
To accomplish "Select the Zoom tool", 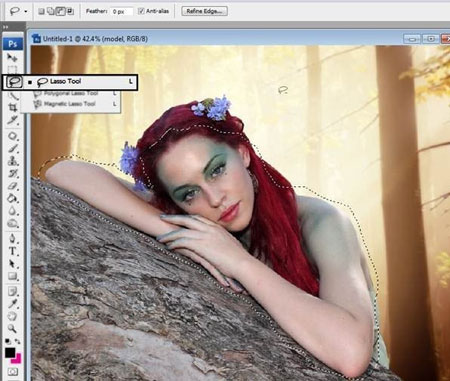I will [x=12, y=329].
